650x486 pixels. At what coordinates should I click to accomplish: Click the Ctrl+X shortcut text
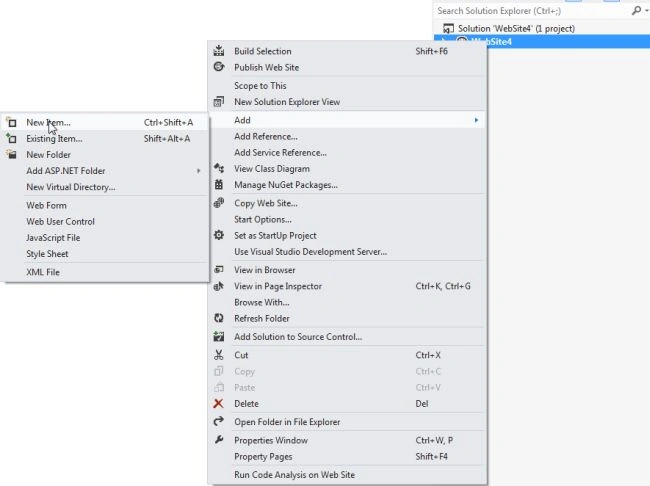click(428, 355)
